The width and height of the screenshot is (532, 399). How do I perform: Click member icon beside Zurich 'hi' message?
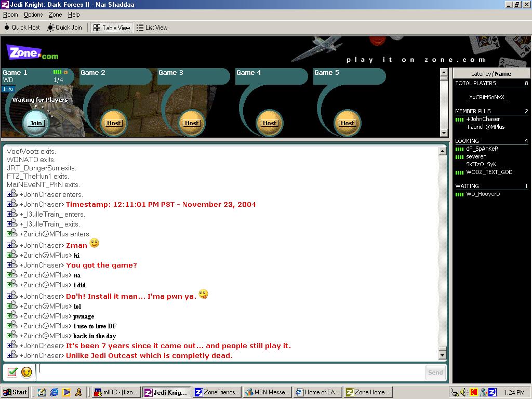(x=12, y=255)
